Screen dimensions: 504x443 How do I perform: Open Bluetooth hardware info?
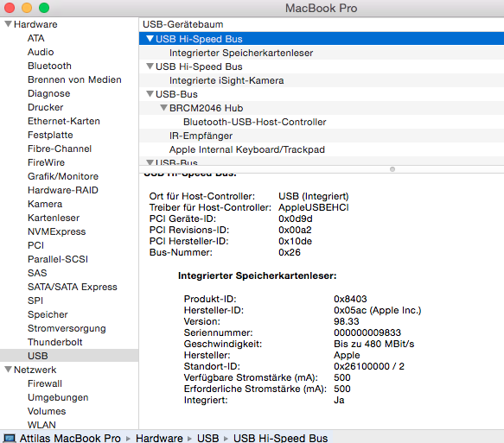[x=49, y=66]
